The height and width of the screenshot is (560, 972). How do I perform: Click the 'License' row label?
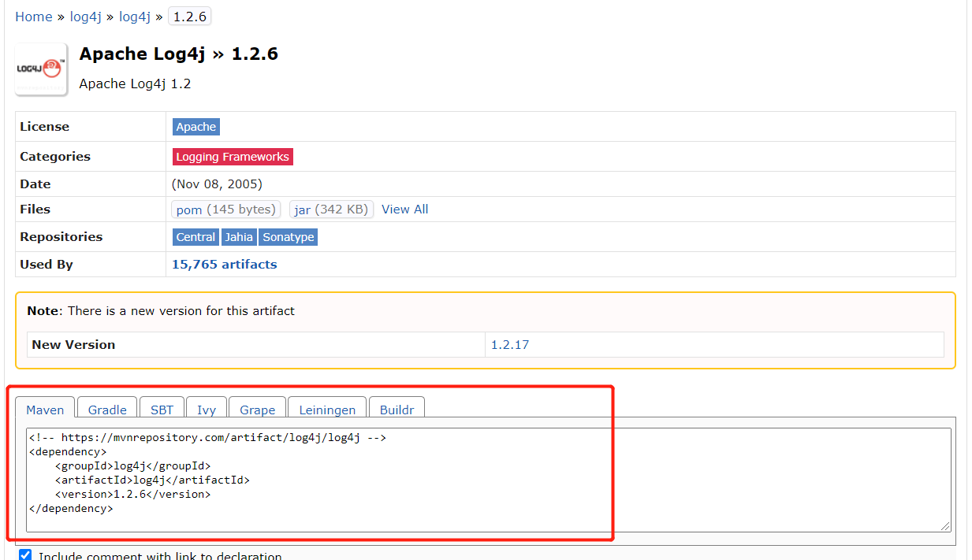click(44, 127)
